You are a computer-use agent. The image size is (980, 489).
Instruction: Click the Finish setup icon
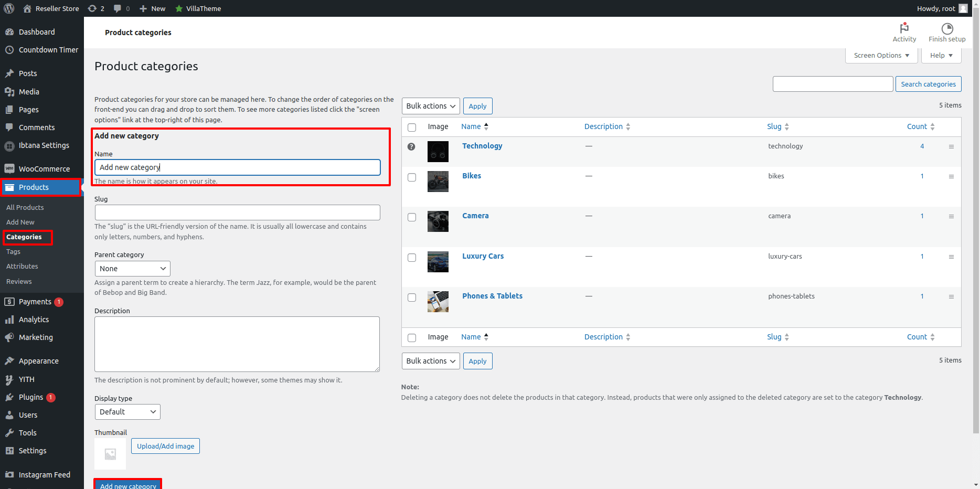tap(946, 29)
